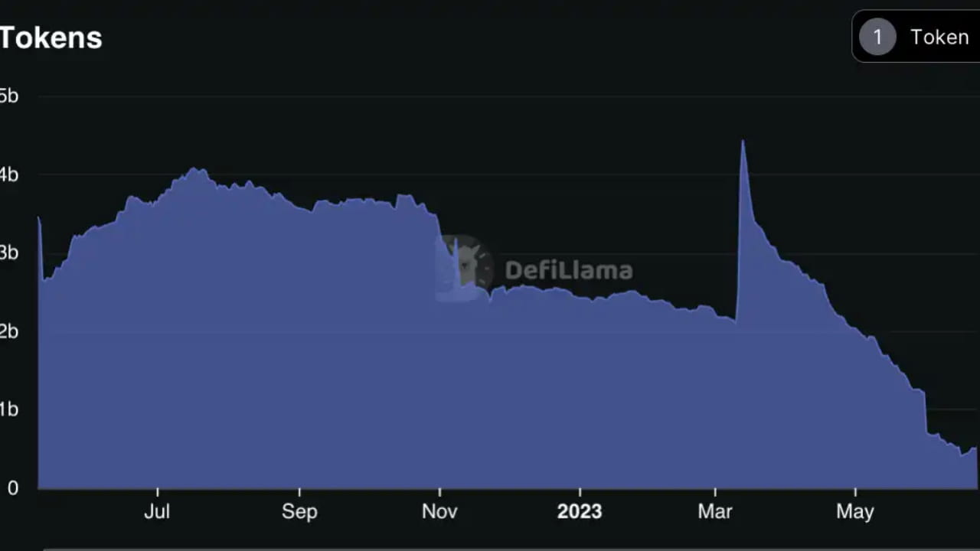Click the Mar label on the x-axis
Image resolution: width=980 pixels, height=551 pixels.
715,511
